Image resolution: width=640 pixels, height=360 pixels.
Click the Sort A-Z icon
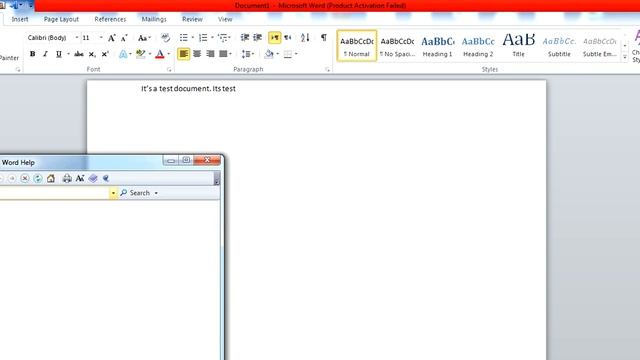click(x=305, y=38)
